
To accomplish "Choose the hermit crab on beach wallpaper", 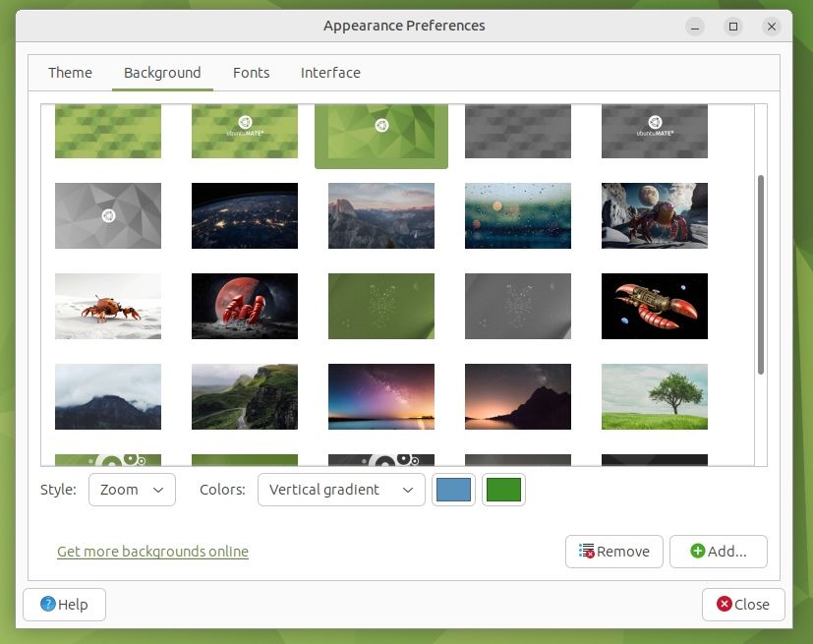I will pyautogui.click(x=108, y=306).
